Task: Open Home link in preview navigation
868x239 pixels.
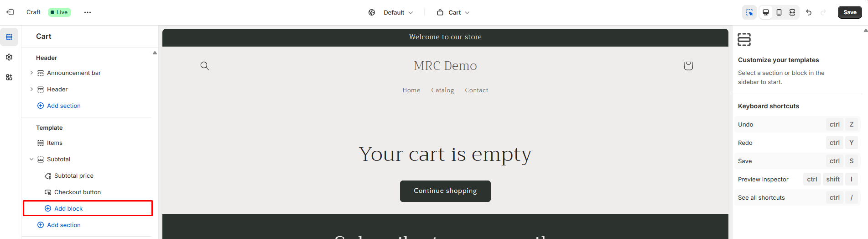Action: 411,90
